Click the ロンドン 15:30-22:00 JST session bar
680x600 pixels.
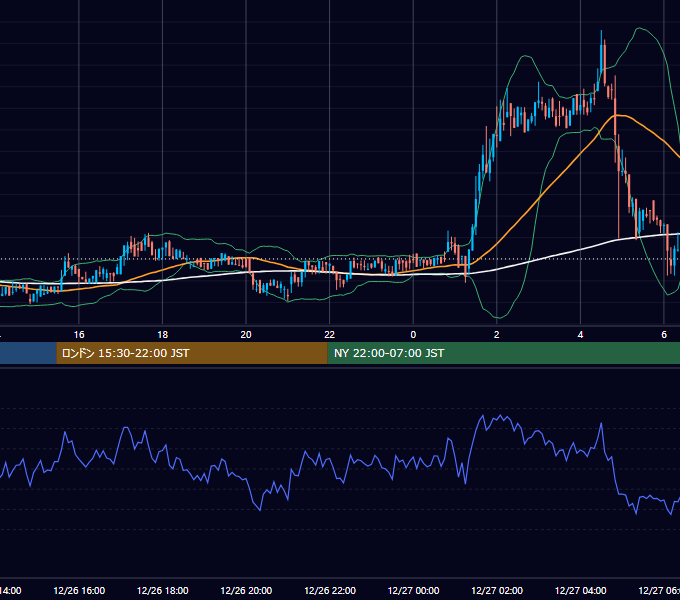click(192, 353)
